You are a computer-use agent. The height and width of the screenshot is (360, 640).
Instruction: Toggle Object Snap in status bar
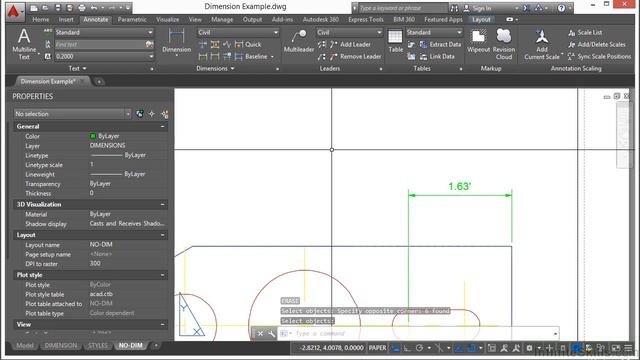471,348
